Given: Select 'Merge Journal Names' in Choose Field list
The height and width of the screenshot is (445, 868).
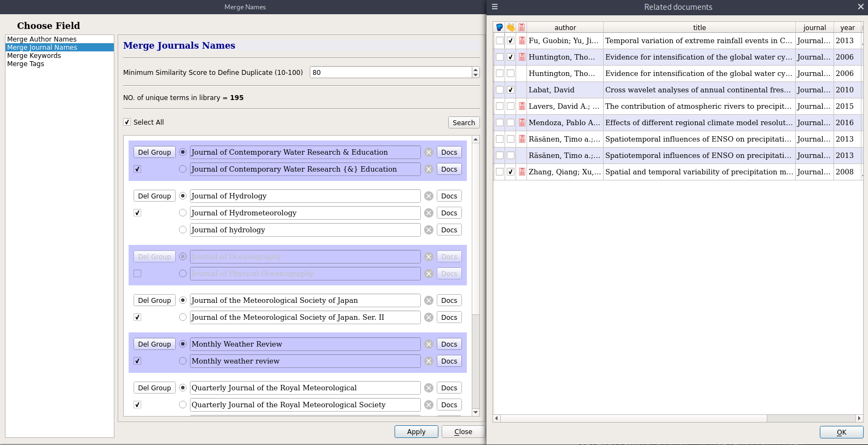Looking at the screenshot, I should coord(60,48).
